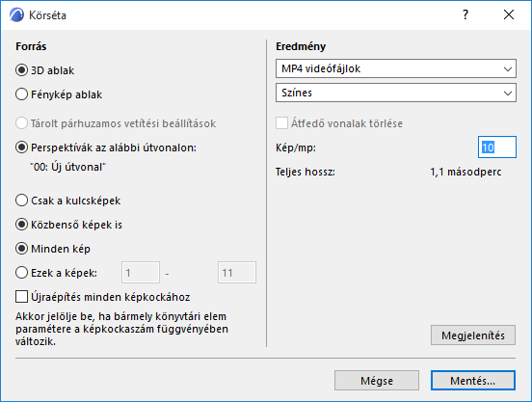Click the Megjelenítés button
Screen dimensions: 532x402
click(473, 335)
